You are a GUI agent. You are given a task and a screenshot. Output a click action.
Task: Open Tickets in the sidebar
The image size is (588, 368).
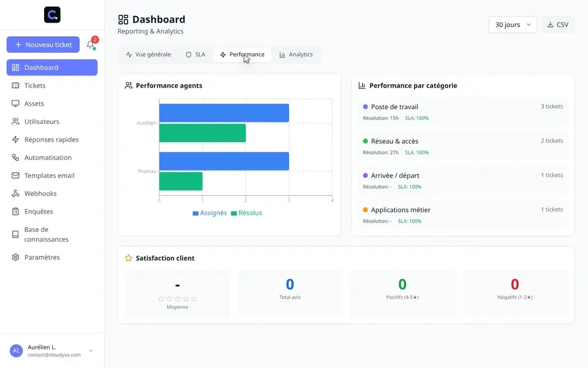52,86
